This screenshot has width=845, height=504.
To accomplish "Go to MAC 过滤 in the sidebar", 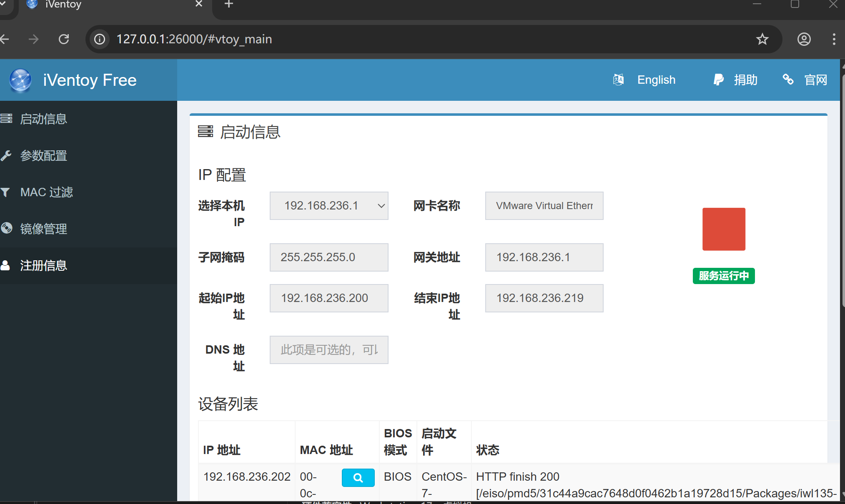I will [46, 192].
